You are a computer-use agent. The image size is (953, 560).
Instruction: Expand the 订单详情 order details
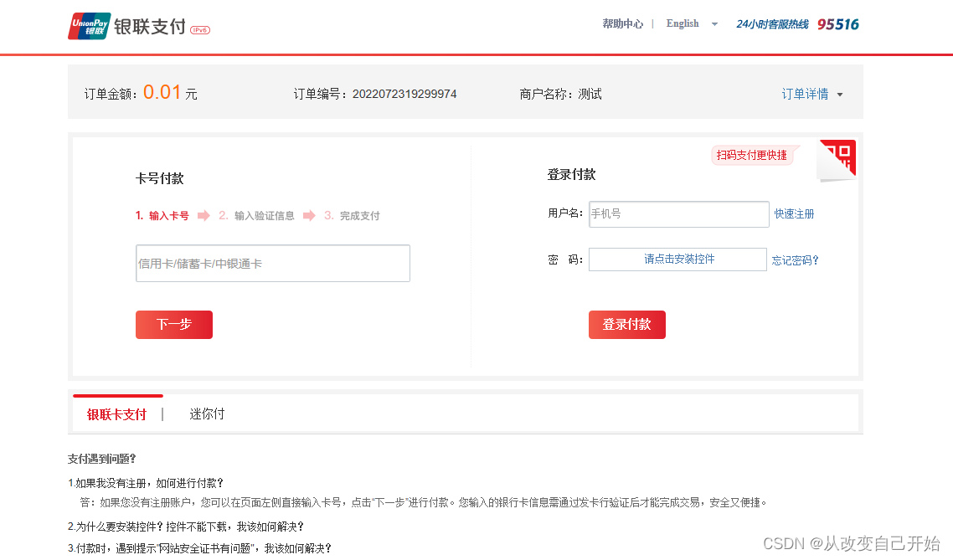[x=804, y=95]
